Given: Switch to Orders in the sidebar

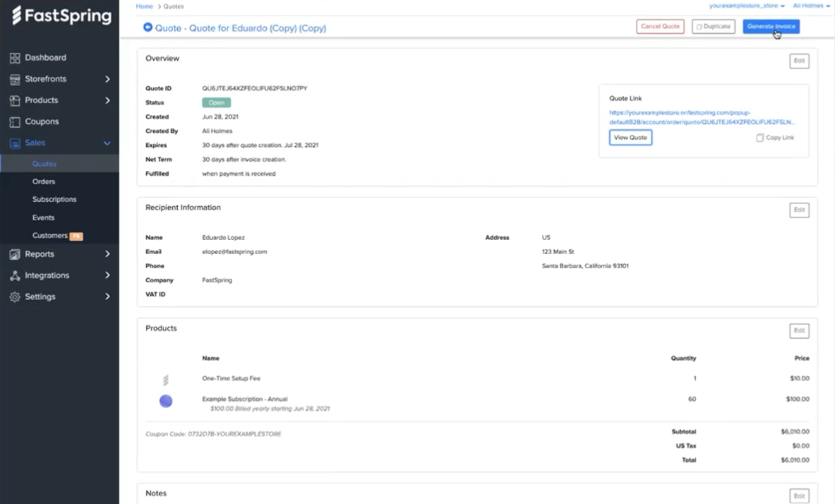Looking at the screenshot, I should [43, 181].
